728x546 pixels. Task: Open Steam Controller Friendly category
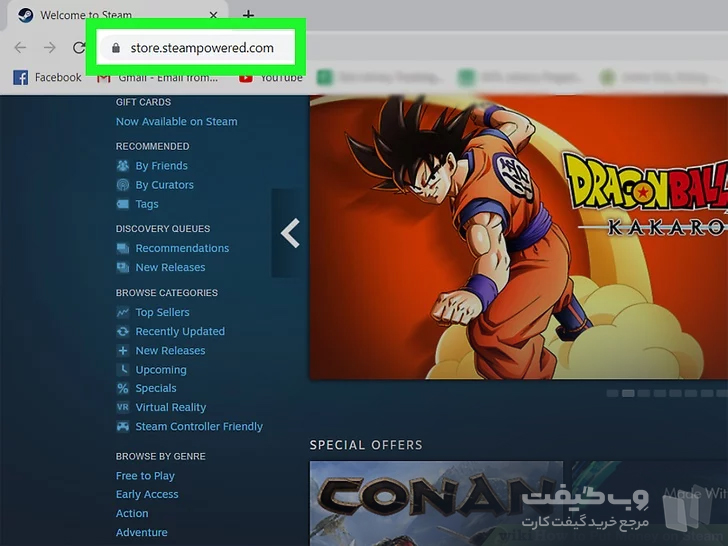199,426
